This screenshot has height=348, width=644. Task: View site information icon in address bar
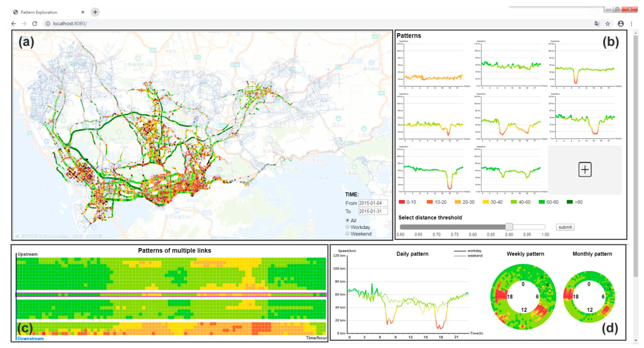tap(48, 24)
